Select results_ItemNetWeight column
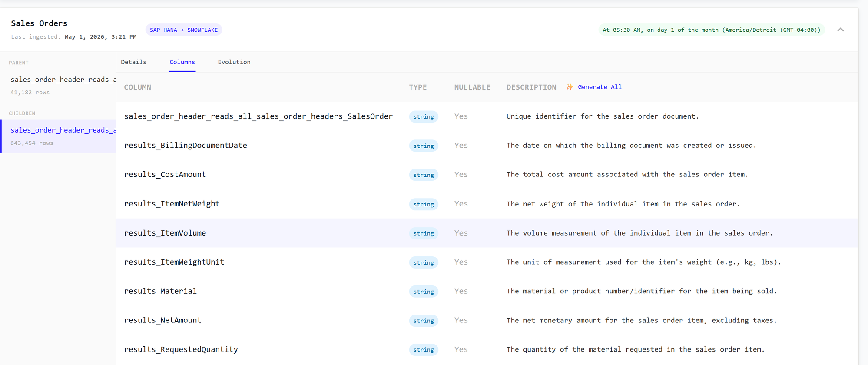 172,203
